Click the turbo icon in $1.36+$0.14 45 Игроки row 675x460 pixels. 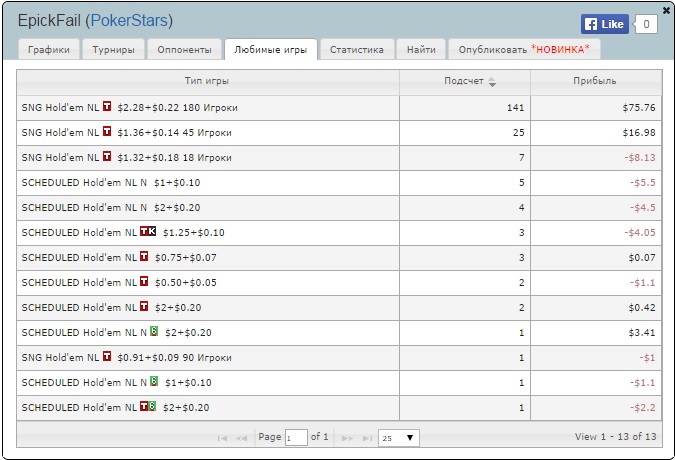pyautogui.click(x=107, y=131)
